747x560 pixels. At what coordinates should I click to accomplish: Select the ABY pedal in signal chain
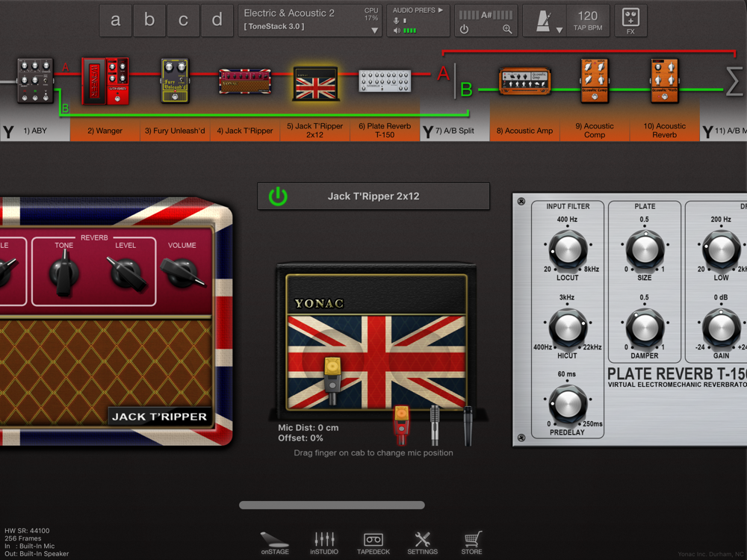pyautogui.click(x=35, y=81)
